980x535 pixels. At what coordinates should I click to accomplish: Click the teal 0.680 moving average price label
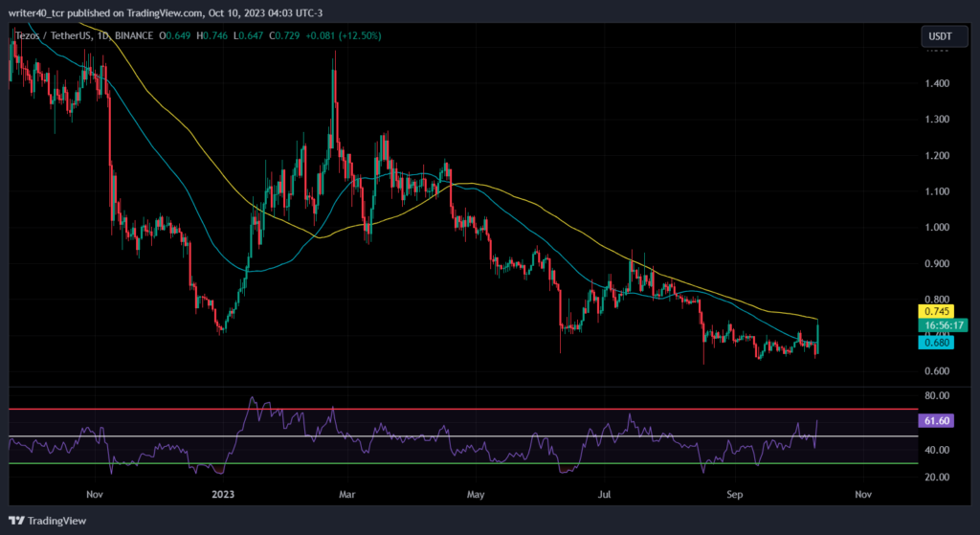tap(936, 343)
